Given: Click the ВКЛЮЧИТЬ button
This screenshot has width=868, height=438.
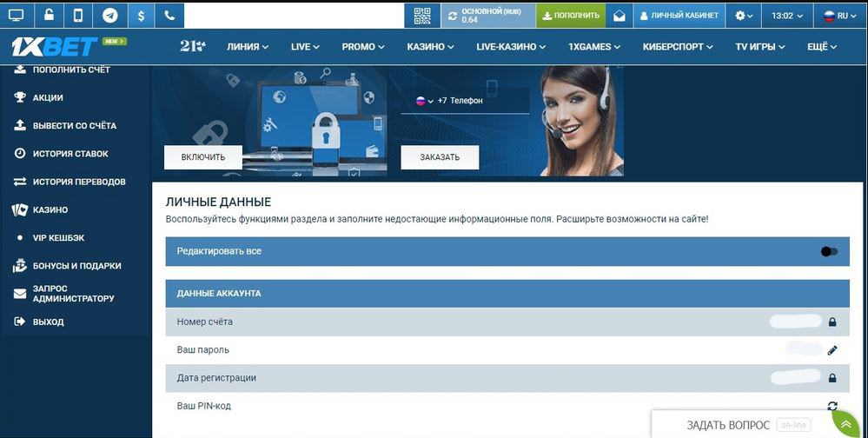Looking at the screenshot, I should click(x=203, y=157).
